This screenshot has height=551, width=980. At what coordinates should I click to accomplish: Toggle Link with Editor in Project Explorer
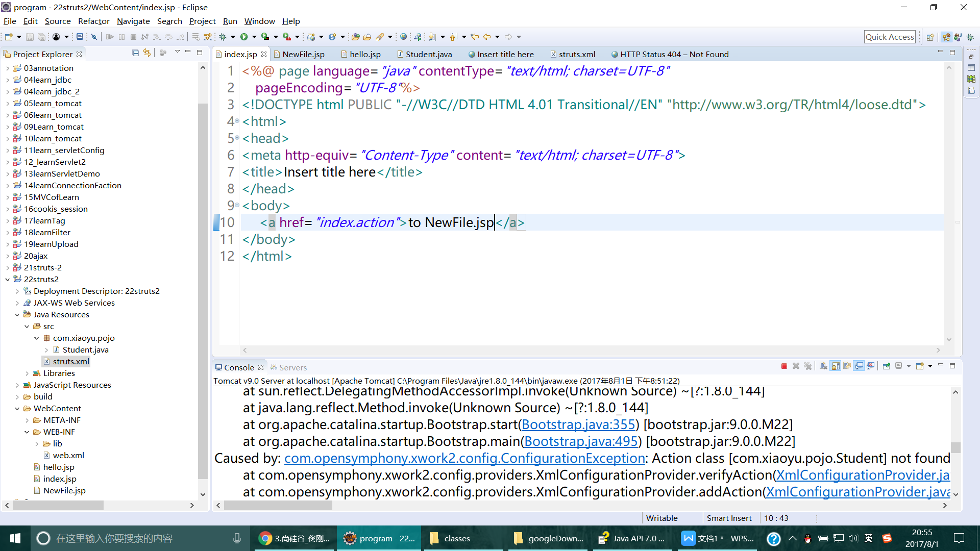[x=147, y=53]
